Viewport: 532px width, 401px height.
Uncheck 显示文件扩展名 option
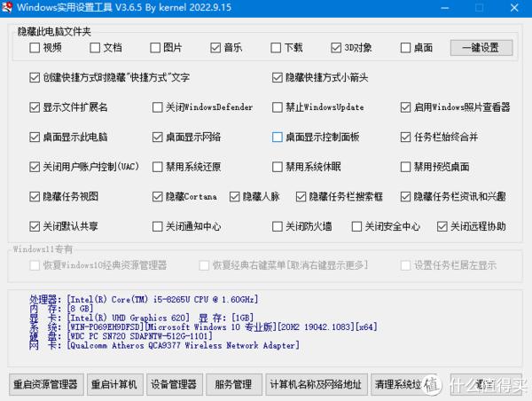coord(35,107)
